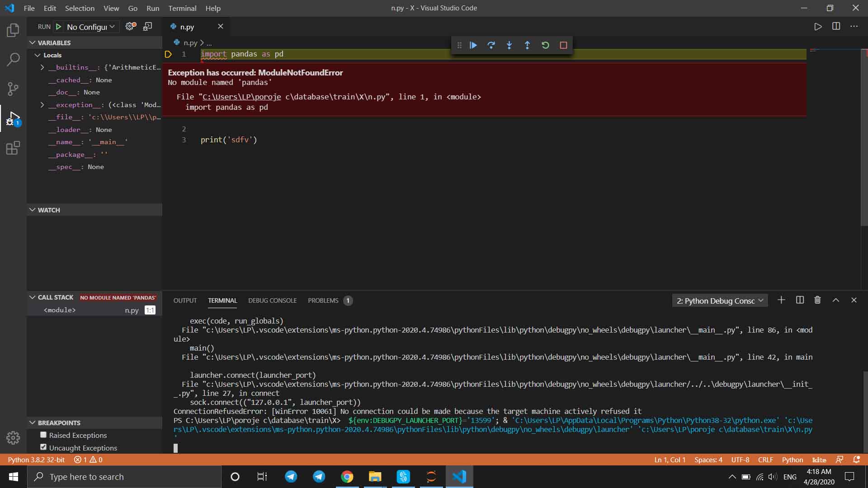Screen dimensions: 868x488
Task: Collapse the Breakpoints section
Action: [x=33, y=422]
